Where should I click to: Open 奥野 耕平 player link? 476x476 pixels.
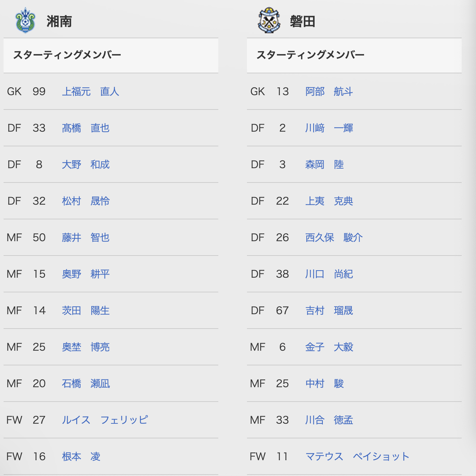[x=86, y=274]
